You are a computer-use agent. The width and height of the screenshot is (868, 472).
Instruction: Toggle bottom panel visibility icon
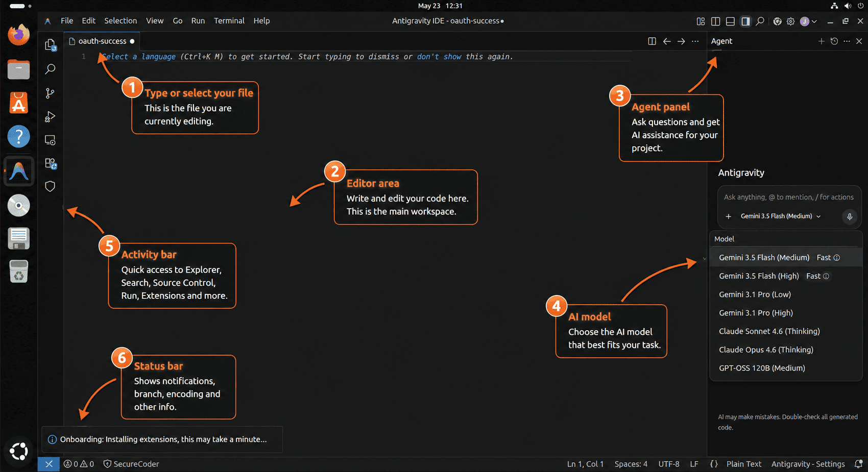(x=731, y=21)
